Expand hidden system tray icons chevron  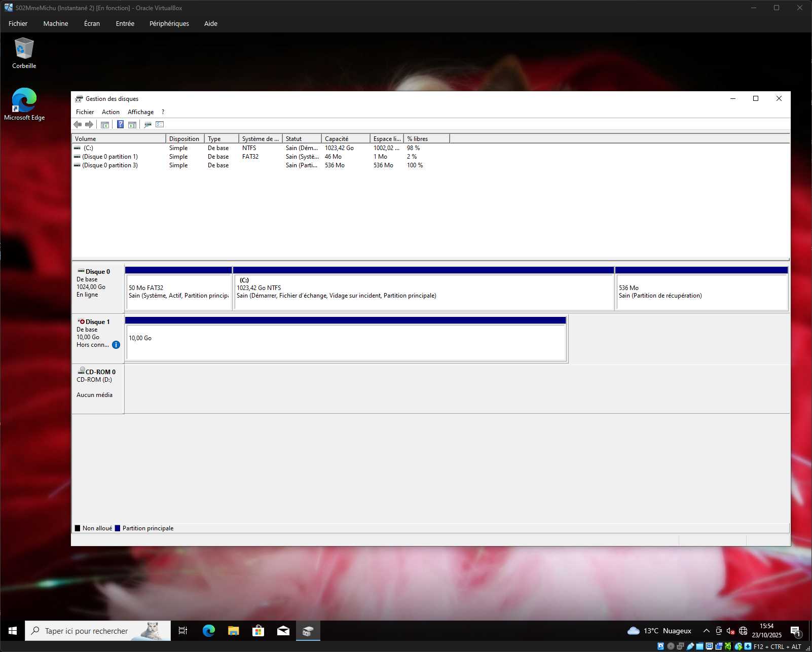coord(706,631)
